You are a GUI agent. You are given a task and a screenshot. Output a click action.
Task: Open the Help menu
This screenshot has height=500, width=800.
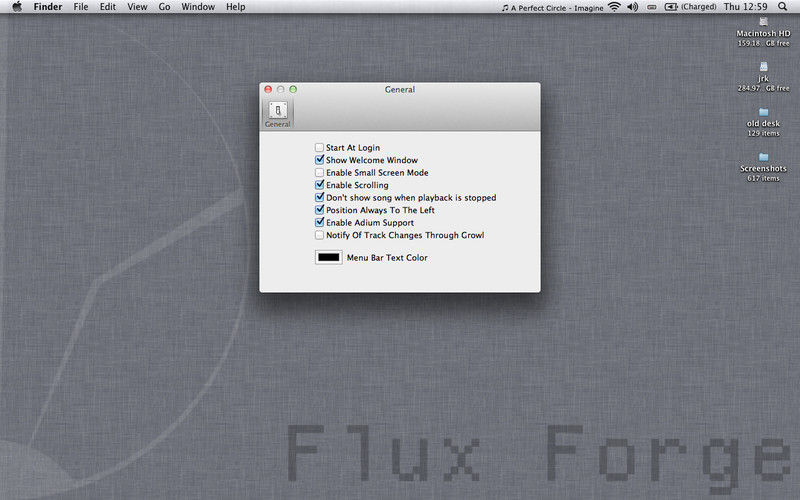tap(236, 7)
